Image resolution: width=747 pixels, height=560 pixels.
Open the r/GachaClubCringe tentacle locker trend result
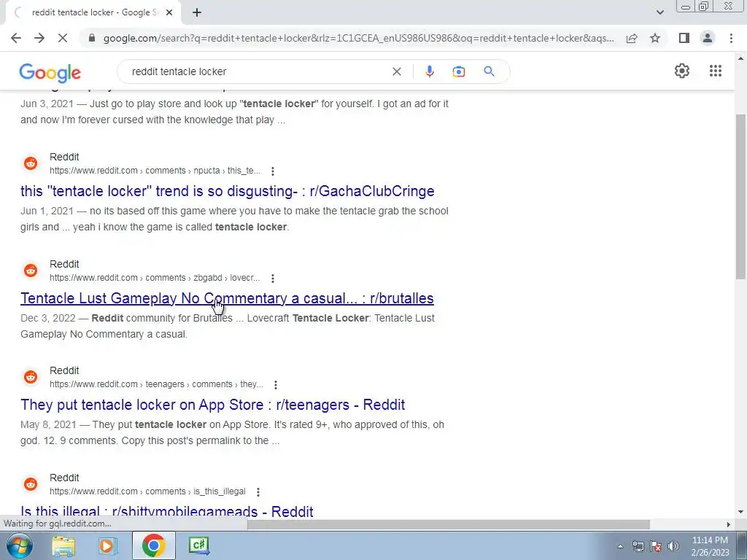(228, 191)
